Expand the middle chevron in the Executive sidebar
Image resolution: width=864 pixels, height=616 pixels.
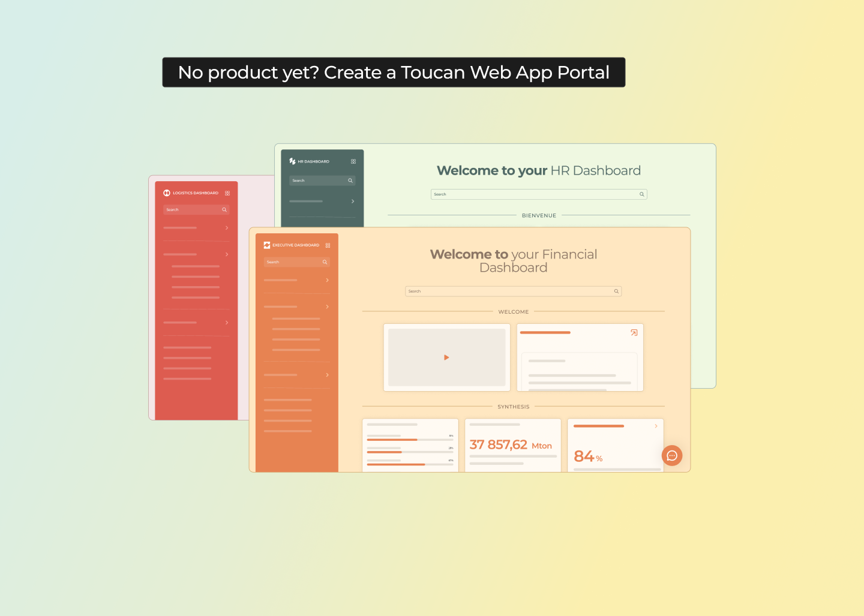pos(327,307)
